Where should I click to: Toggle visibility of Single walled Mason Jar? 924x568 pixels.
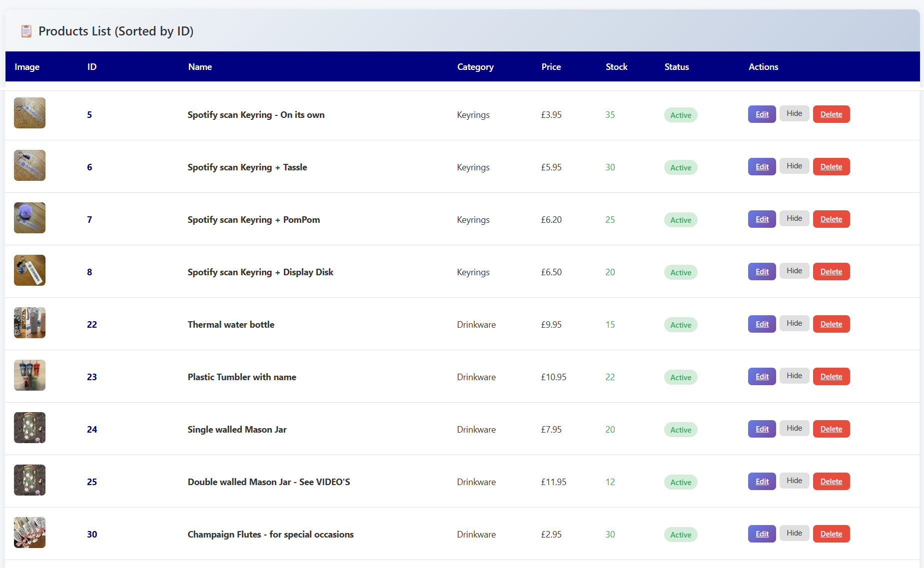[794, 429]
